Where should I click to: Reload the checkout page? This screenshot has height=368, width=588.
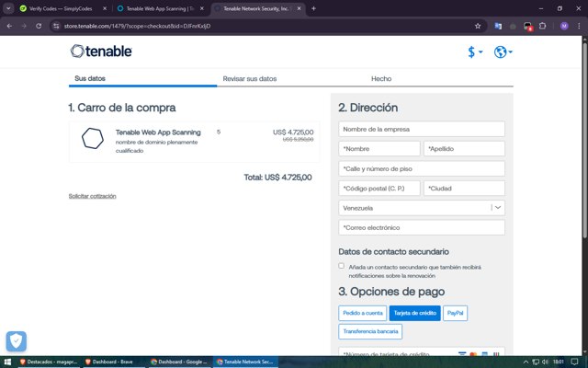[x=39, y=26]
